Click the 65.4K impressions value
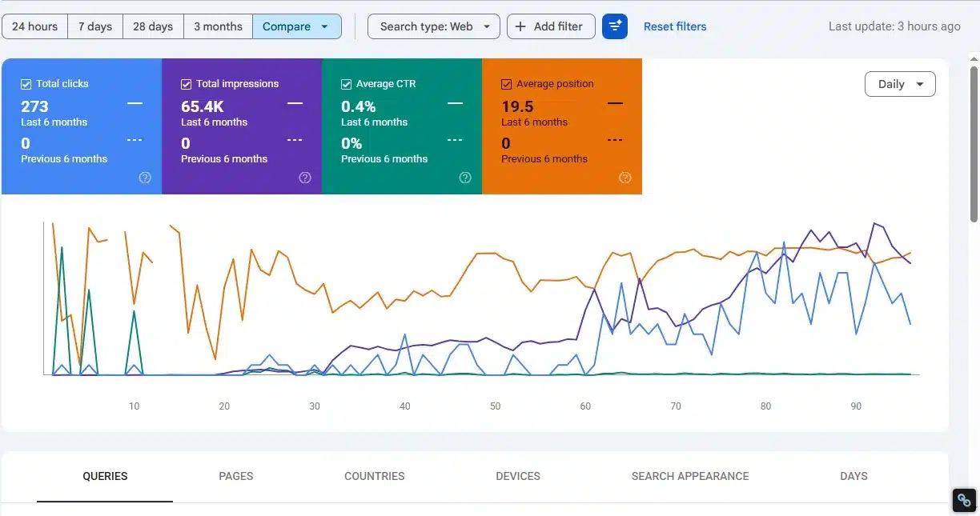This screenshot has height=516, width=980. tap(202, 106)
